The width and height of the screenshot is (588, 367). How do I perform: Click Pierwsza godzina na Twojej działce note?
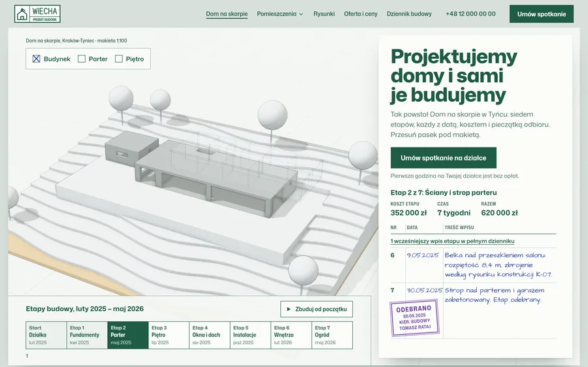coord(455,176)
